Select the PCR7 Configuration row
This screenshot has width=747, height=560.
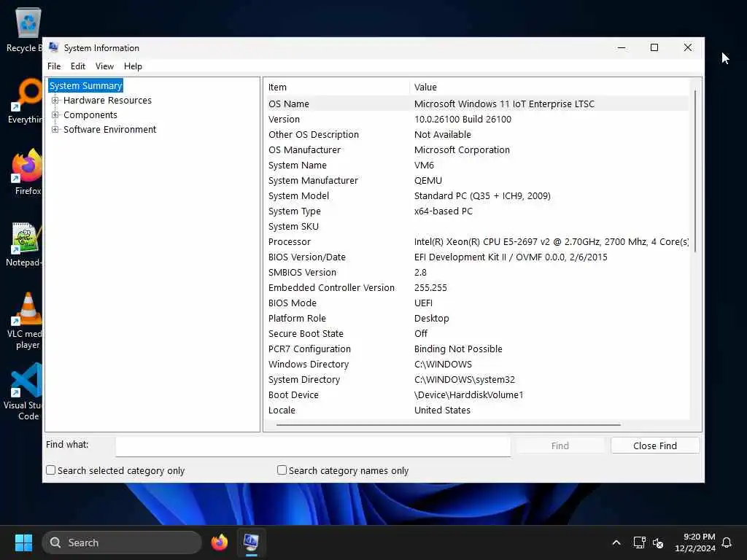[477, 349]
